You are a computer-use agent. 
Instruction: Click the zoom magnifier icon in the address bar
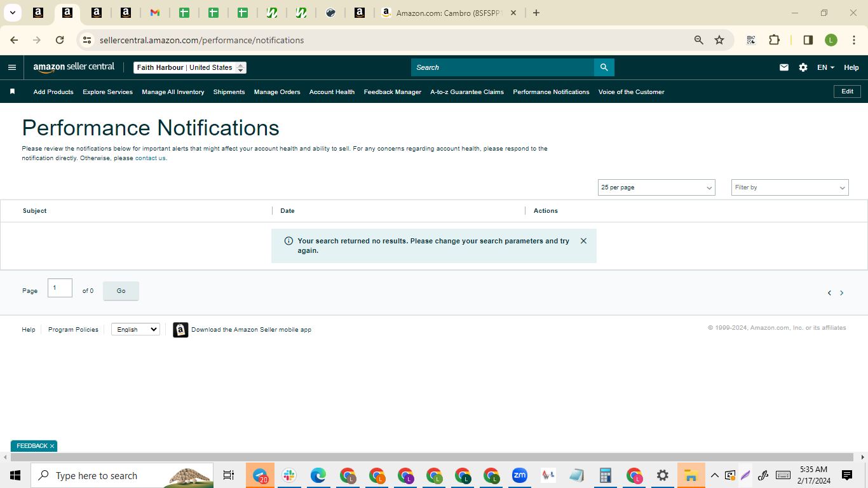pos(699,40)
